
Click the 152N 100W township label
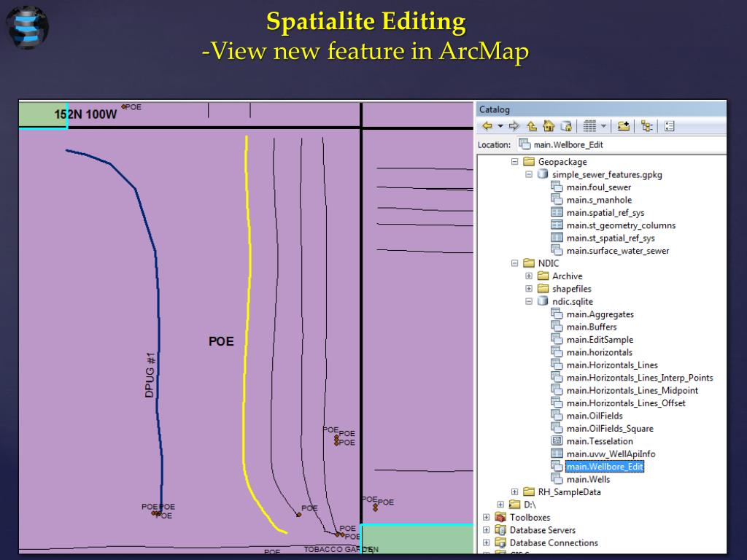coord(85,114)
